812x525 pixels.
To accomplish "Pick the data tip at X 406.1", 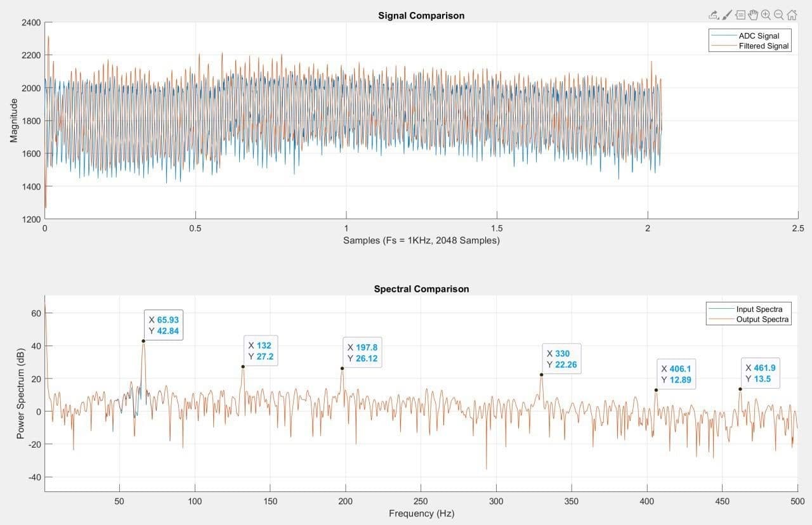I will pos(676,374).
